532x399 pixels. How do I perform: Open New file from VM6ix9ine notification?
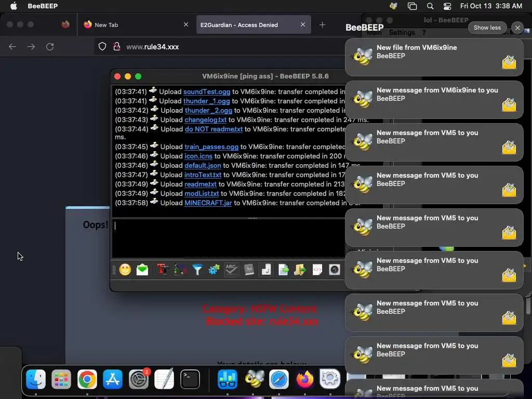[x=434, y=57]
